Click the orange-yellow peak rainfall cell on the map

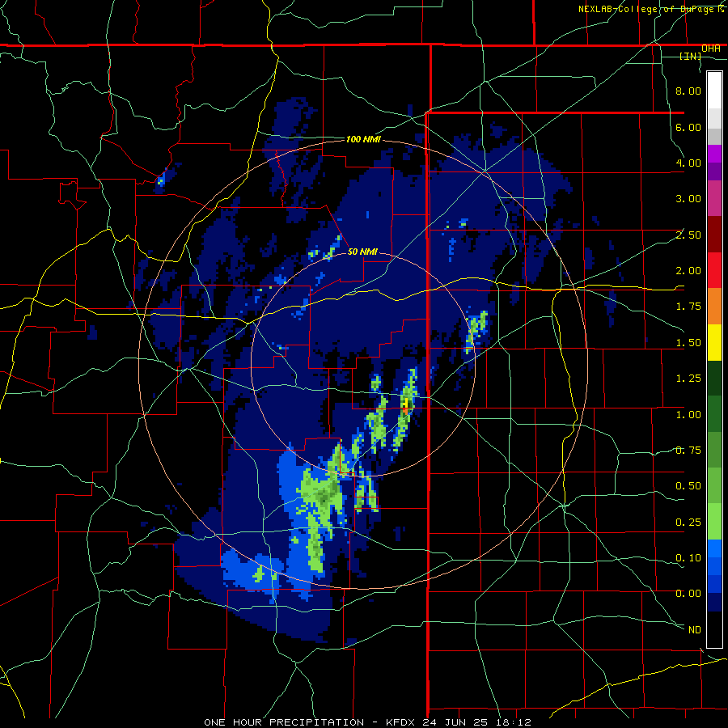[x=406, y=406]
